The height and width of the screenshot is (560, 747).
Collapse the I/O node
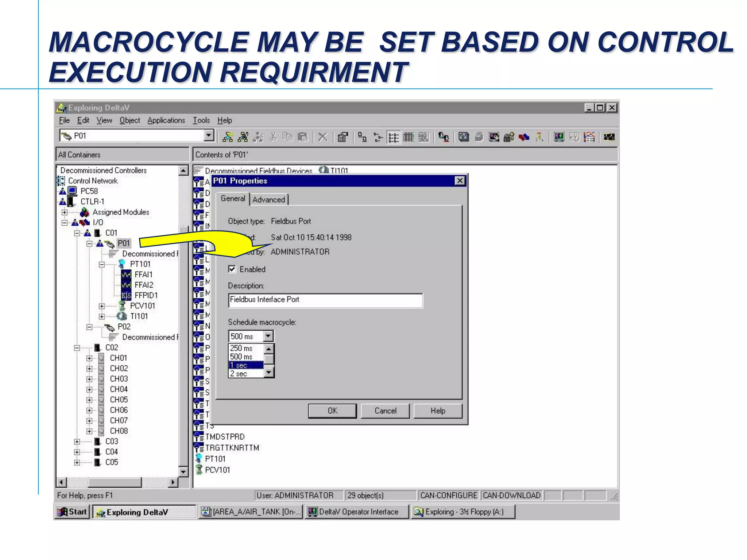point(65,222)
